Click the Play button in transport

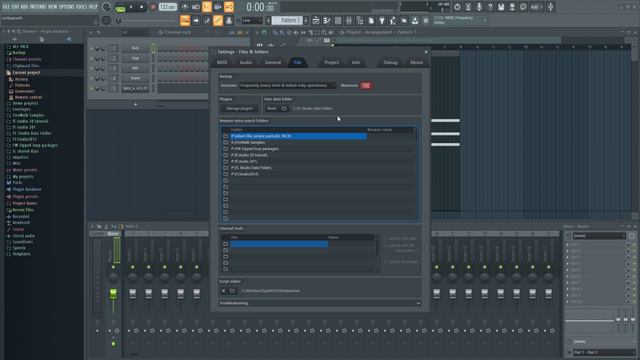tap(131, 7)
